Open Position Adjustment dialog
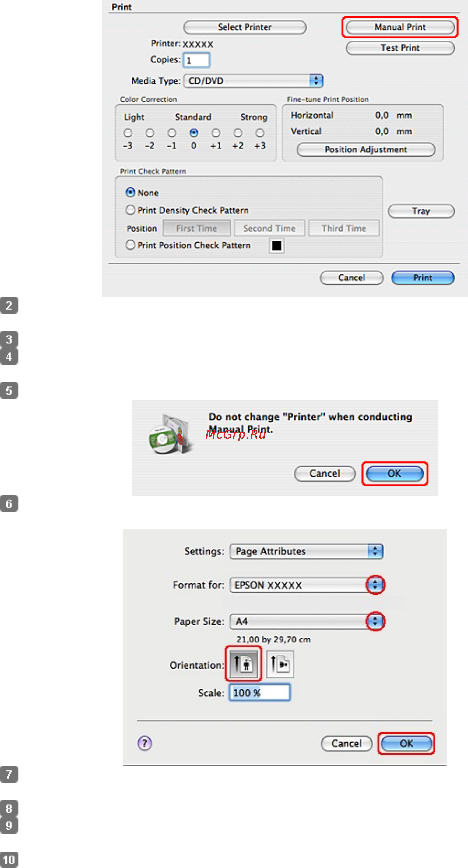This screenshot has height=868, width=468. click(366, 149)
